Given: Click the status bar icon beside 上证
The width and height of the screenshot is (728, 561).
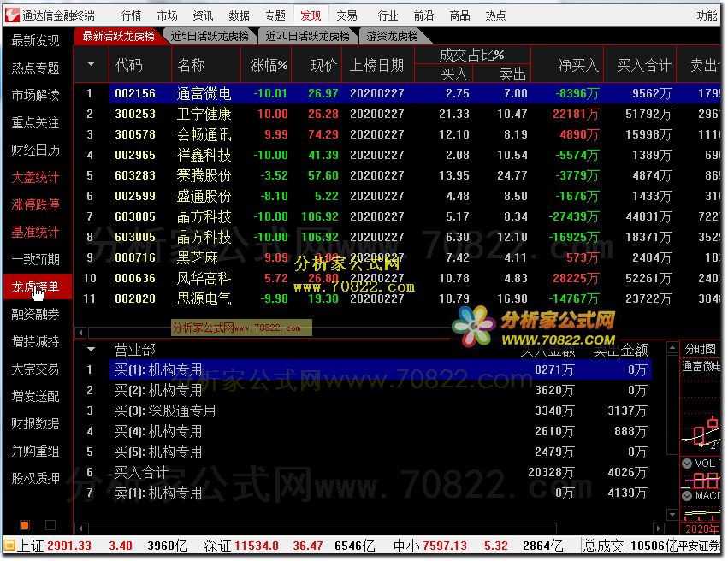Looking at the screenshot, I should (9, 546).
